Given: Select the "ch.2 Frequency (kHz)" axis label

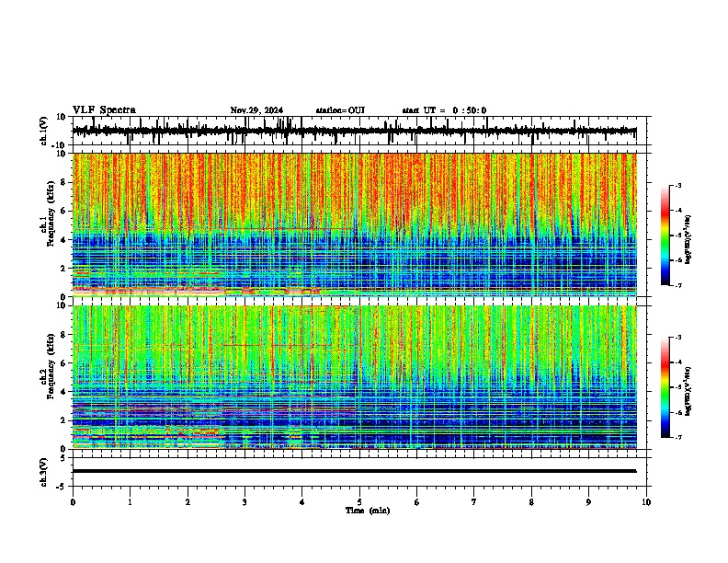Looking at the screenshot, I should point(49,366).
